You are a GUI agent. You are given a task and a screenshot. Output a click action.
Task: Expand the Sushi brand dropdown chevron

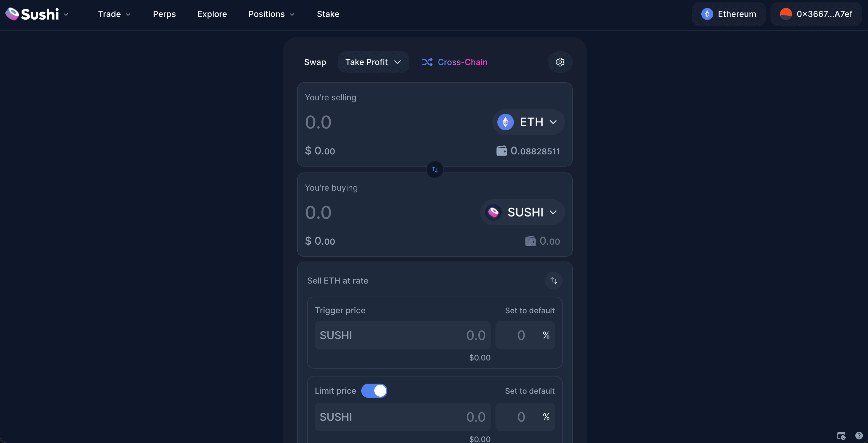tap(66, 15)
